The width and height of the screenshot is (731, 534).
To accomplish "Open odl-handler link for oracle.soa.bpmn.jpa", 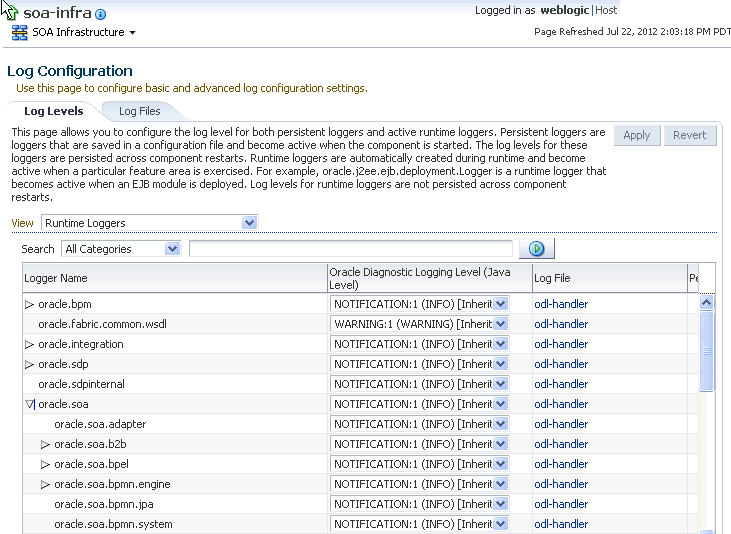I will (561, 504).
